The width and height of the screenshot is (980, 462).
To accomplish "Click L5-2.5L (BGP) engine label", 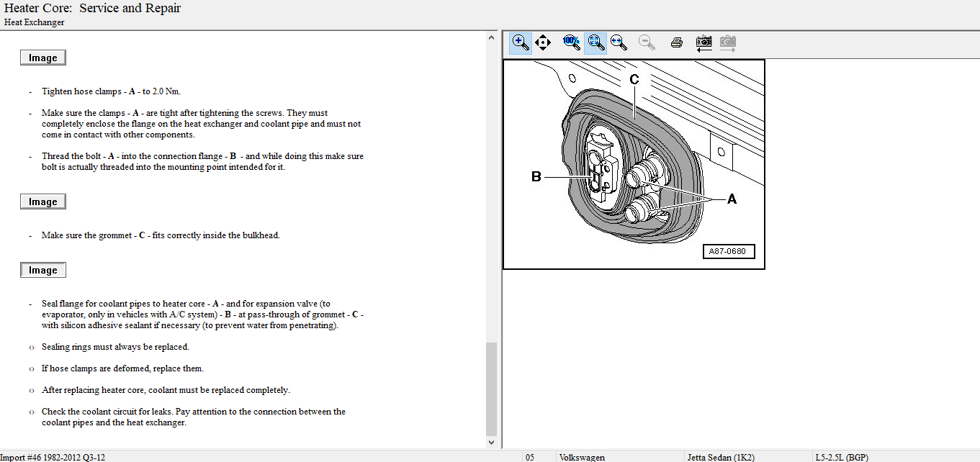I will (x=841, y=457).
